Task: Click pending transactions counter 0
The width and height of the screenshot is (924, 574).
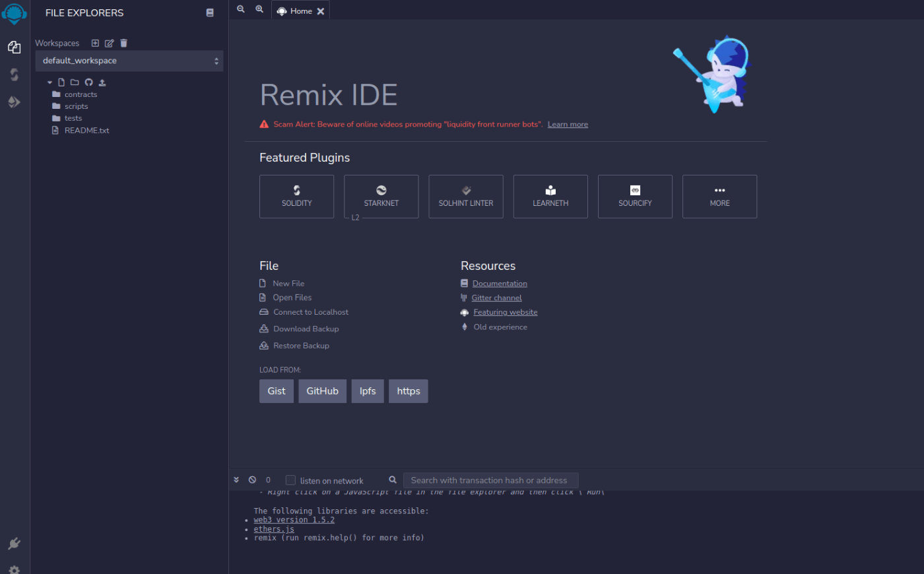Action: 268,480
